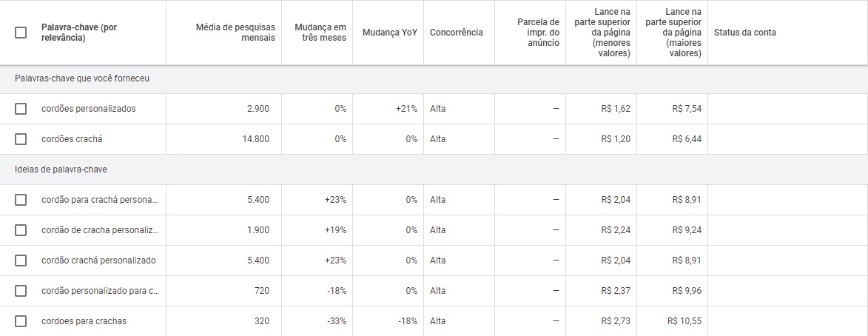Click the cordão crachá personalizado keyword text
868x336 pixels.
coord(98,261)
